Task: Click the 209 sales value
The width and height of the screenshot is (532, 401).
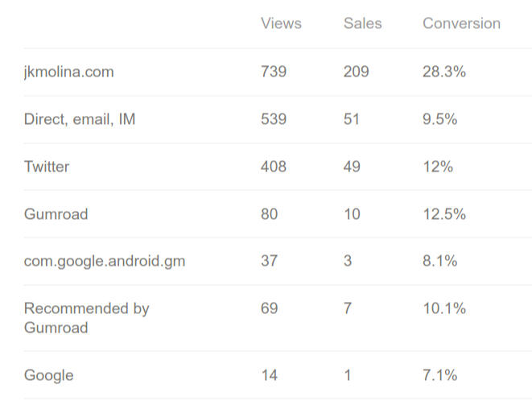Action: 356,72
